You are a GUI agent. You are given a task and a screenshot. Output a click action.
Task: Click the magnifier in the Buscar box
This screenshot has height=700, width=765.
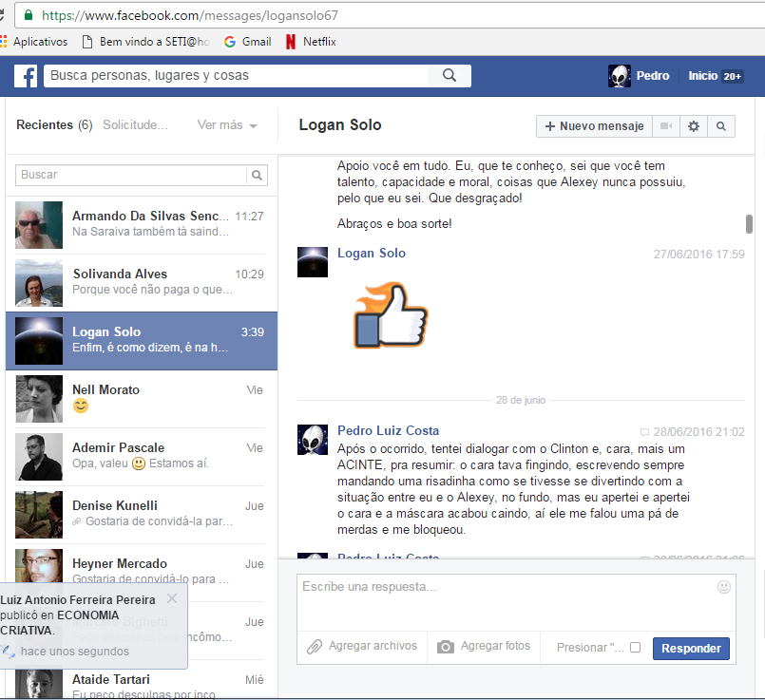coord(258,175)
